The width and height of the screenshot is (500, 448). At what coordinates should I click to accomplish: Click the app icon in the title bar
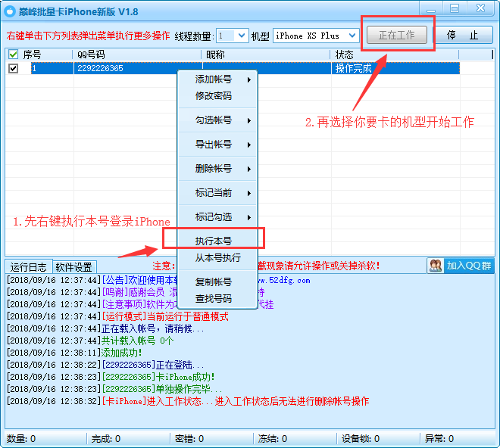10,11
